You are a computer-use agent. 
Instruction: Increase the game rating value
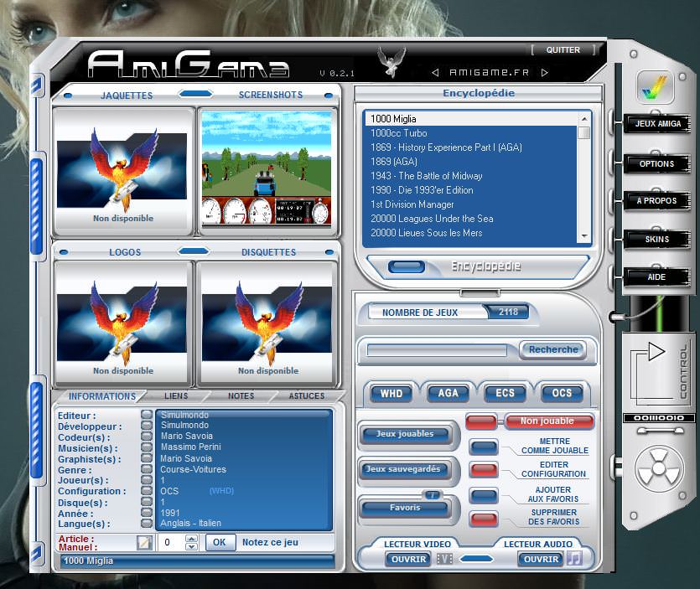pos(191,539)
